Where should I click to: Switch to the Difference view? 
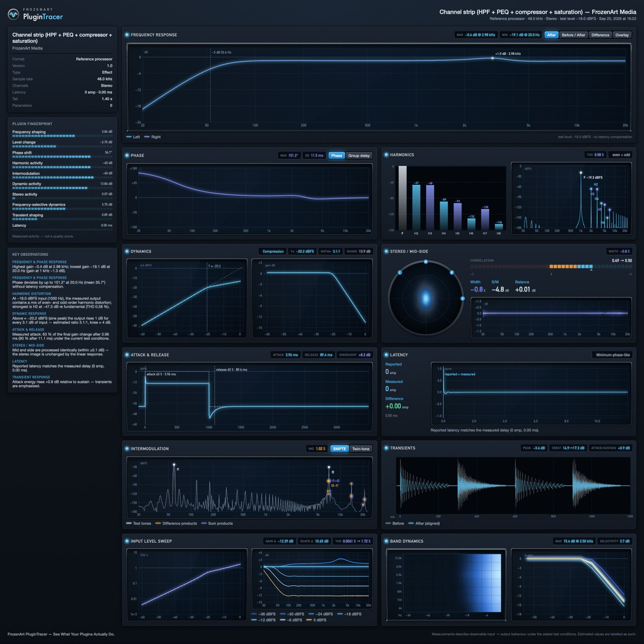click(x=600, y=35)
